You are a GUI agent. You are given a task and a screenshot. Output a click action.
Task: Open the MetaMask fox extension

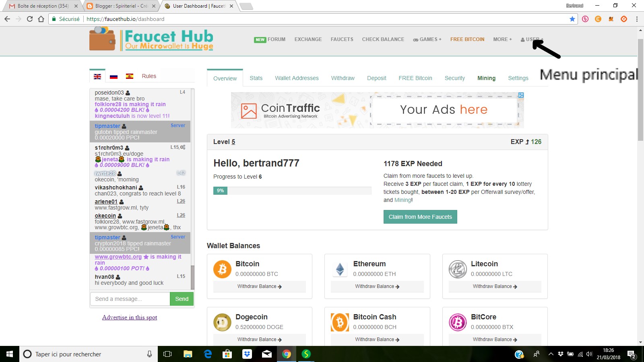coord(611,19)
